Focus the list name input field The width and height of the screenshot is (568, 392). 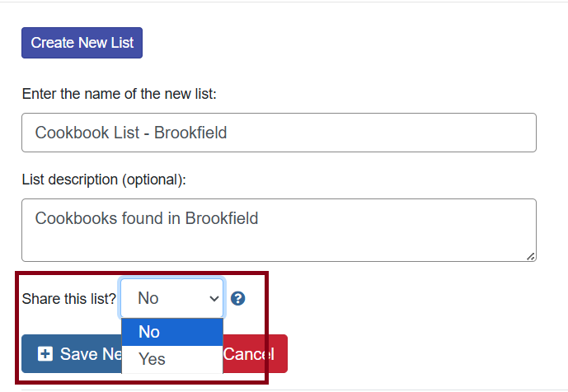point(279,133)
